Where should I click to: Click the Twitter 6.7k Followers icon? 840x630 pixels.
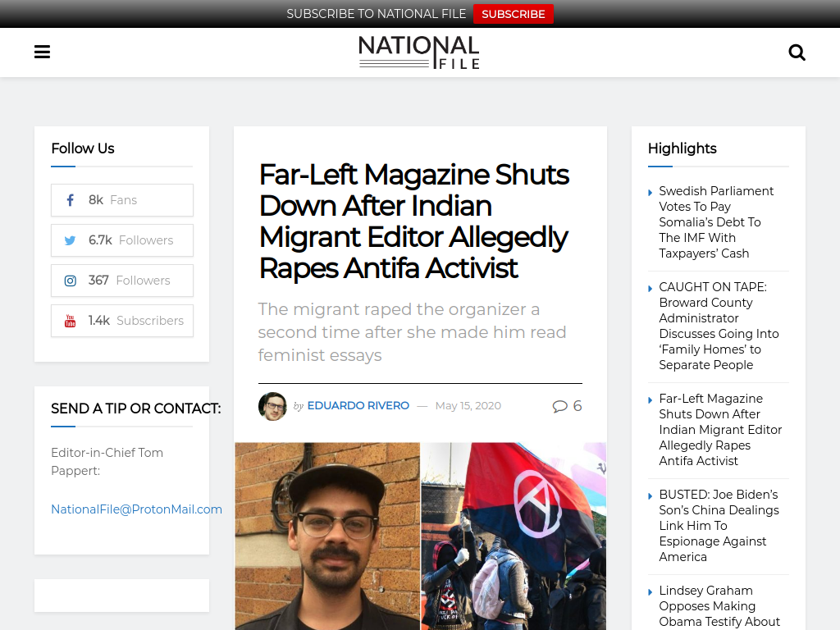tap(71, 240)
